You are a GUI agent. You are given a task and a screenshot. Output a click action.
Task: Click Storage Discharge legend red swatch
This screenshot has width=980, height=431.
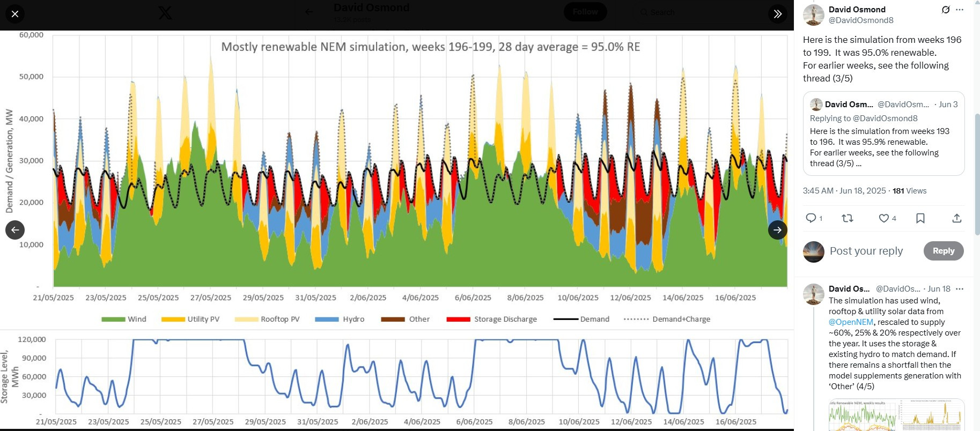click(458, 319)
